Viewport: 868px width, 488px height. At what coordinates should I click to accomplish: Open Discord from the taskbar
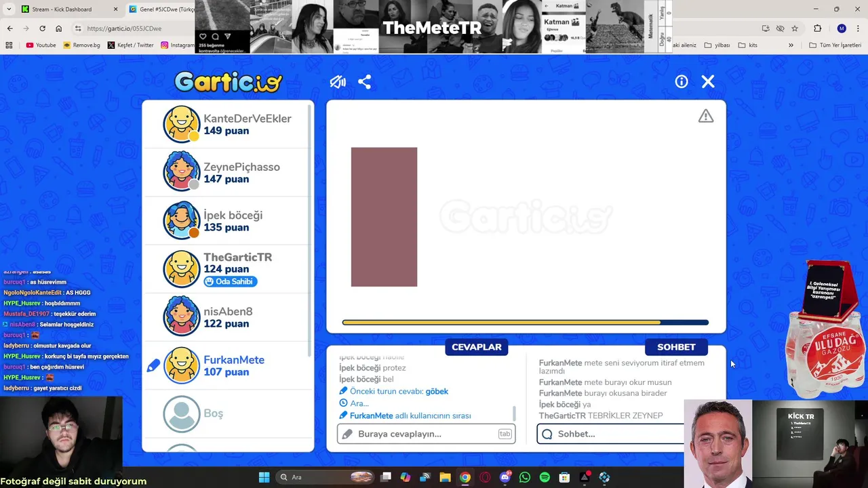pyautogui.click(x=505, y=477)
